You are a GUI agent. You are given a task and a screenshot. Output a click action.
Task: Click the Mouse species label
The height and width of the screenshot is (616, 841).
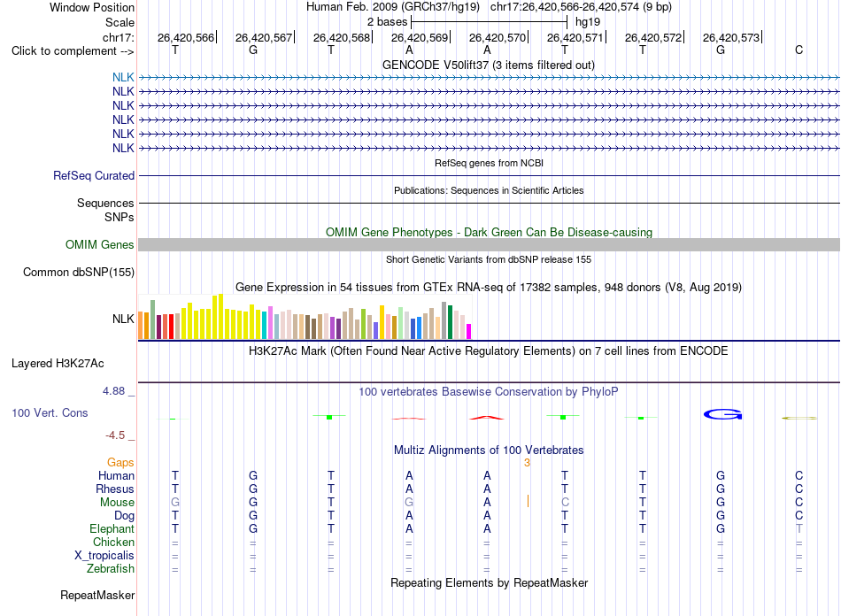click(x=117, y=503)
